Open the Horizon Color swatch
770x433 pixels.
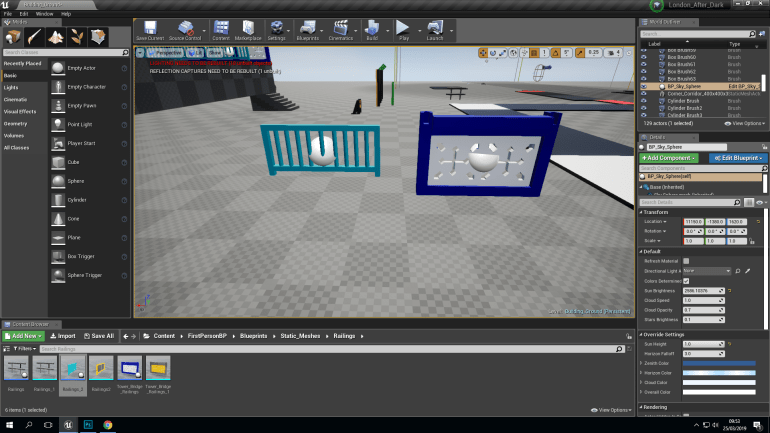coord(719,373)
